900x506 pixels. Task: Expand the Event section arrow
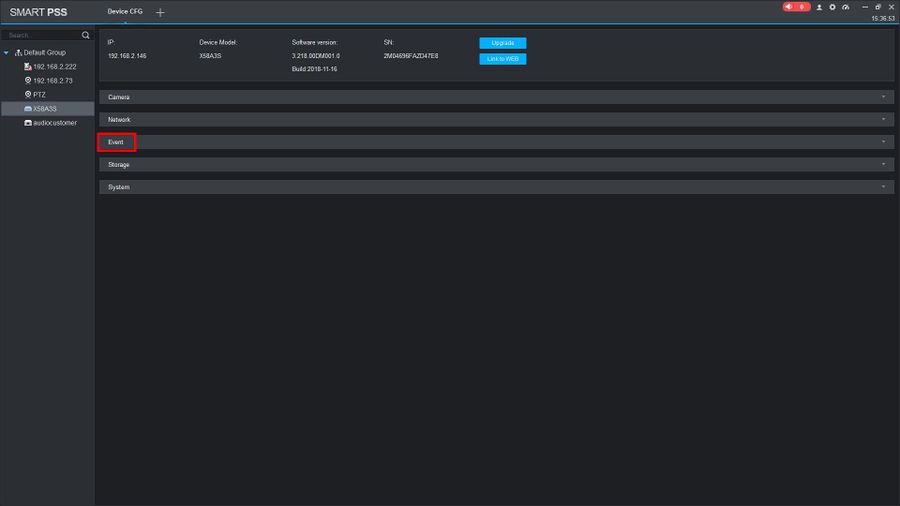click(x=883, y=142)
